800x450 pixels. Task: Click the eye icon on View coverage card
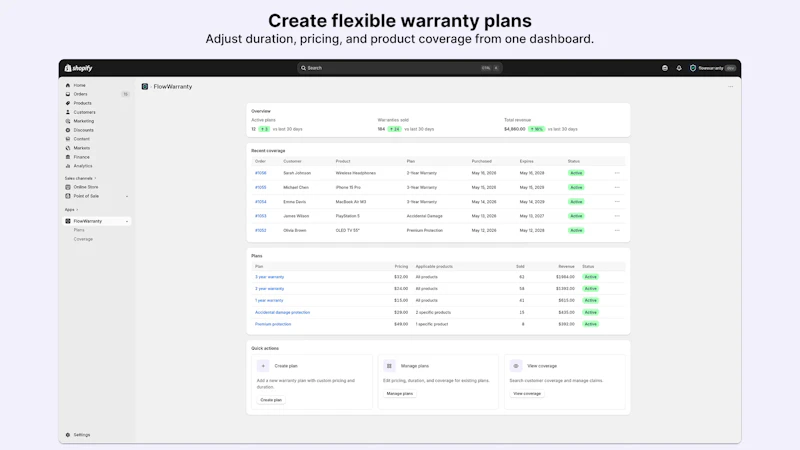tap(516, 366)
